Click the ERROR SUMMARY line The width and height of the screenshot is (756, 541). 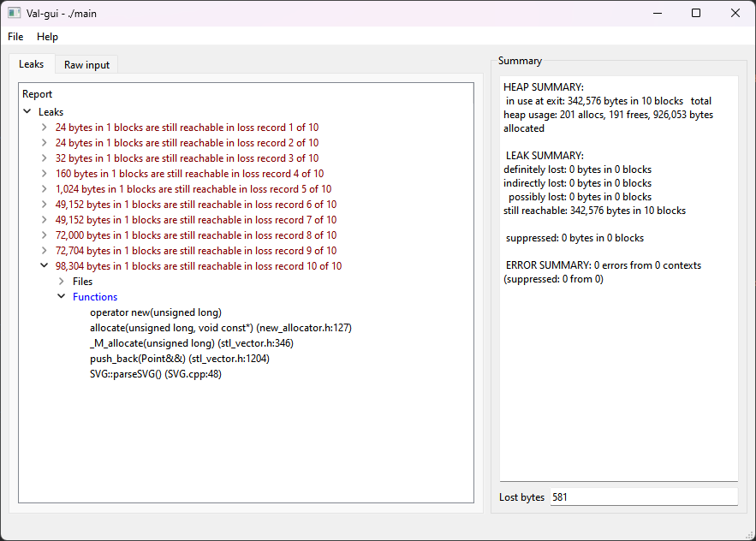point(603,272)
